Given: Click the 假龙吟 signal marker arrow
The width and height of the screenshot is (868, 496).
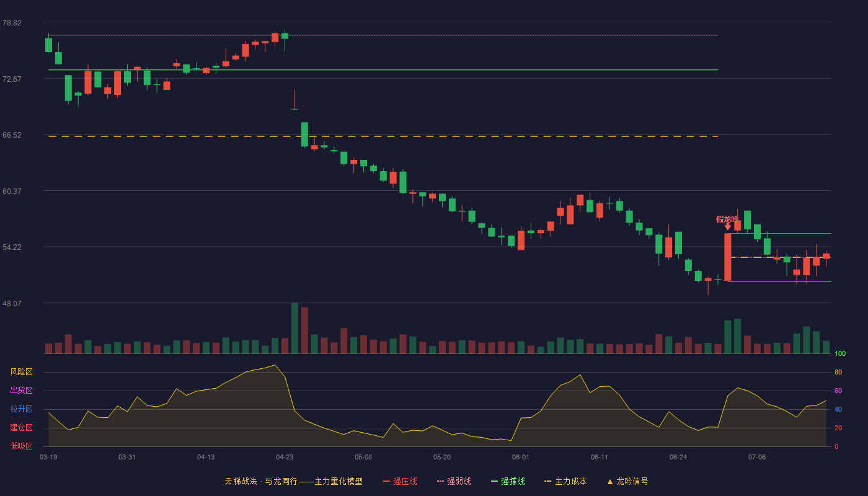Looking at the screenshot, I should 728,227.
